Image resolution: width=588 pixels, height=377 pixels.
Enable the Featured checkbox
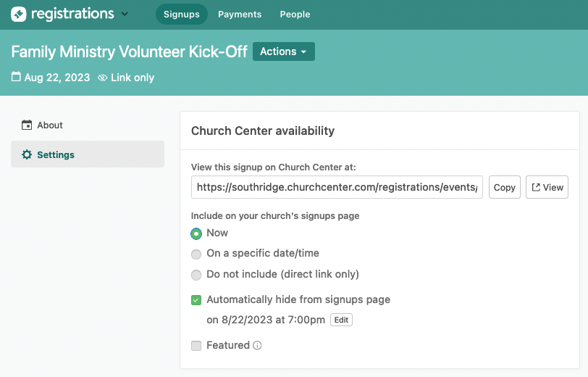click(196, 346)
